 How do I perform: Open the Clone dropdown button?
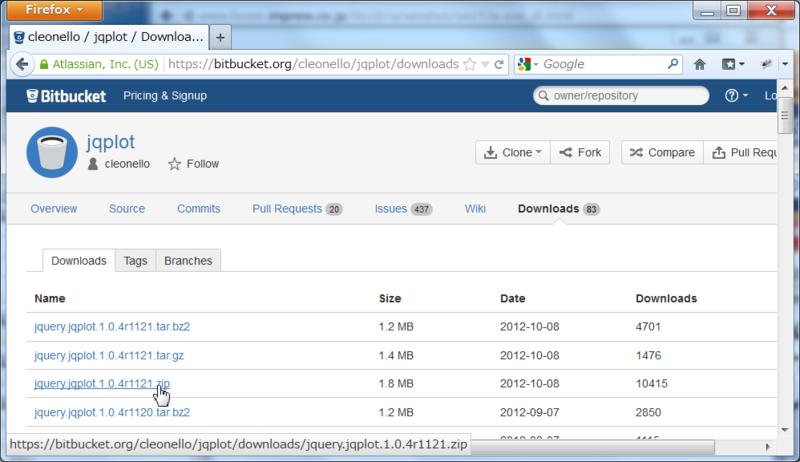(x=513, y=152)
